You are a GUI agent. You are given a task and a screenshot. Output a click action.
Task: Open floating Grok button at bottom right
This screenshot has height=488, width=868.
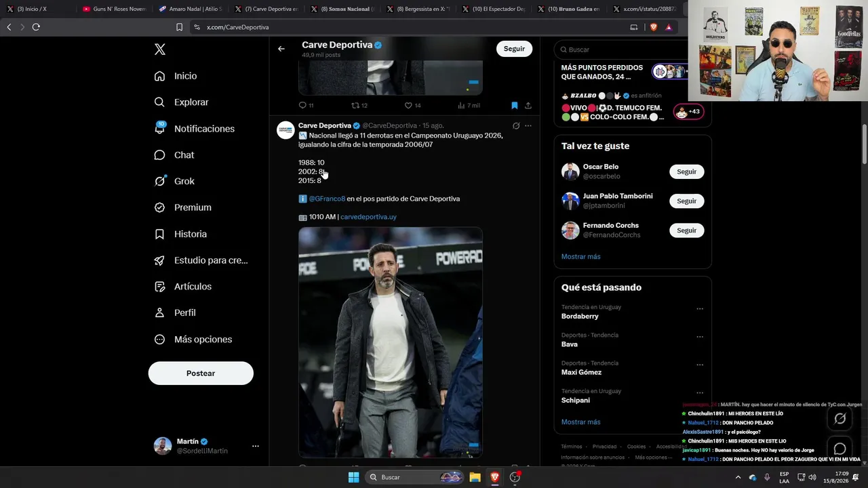tap(840, 419)
